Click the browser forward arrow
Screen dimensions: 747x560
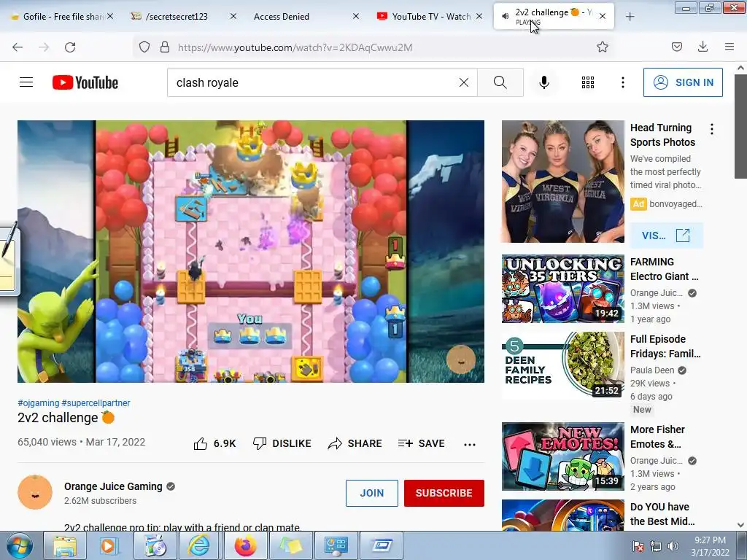pyautogui.click(x=44, y=47)
